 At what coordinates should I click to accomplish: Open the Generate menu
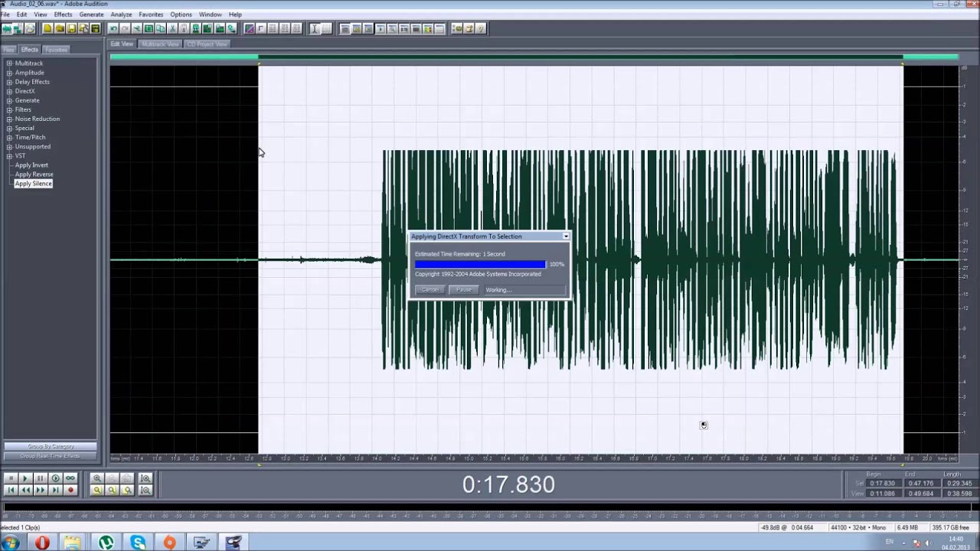[x=91, y=15]
